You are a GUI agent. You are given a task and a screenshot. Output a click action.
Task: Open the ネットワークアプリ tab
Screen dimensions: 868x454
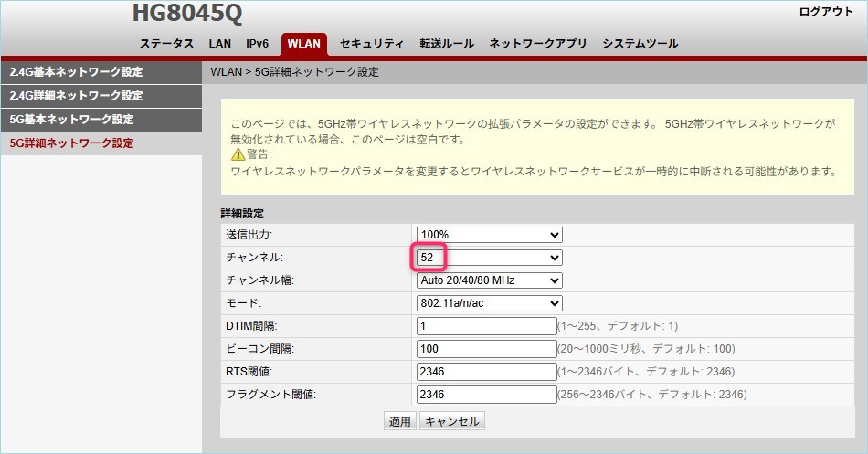[x=538, y=44]
